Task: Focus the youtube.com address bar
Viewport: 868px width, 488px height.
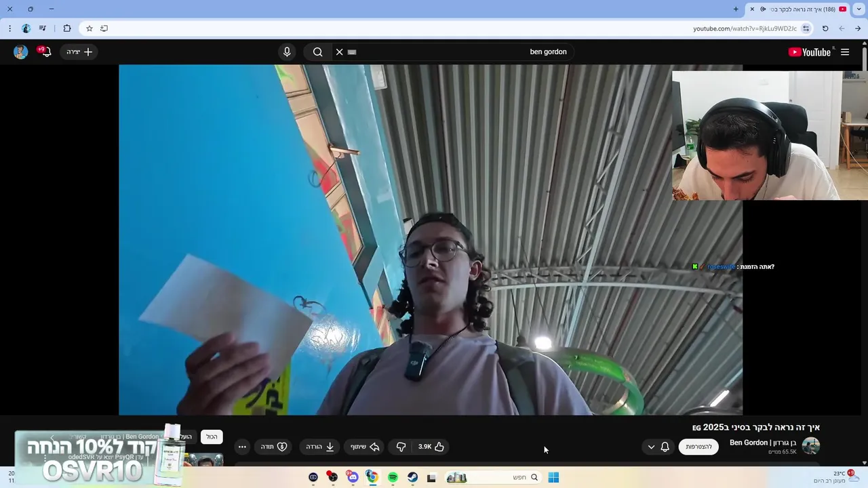Action: point(448,28)
